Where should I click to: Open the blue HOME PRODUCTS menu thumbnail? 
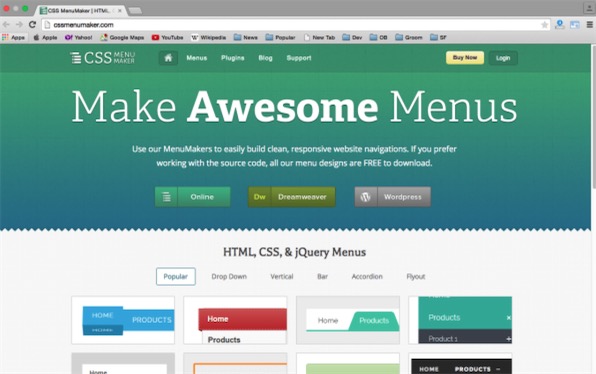point(123,320)
